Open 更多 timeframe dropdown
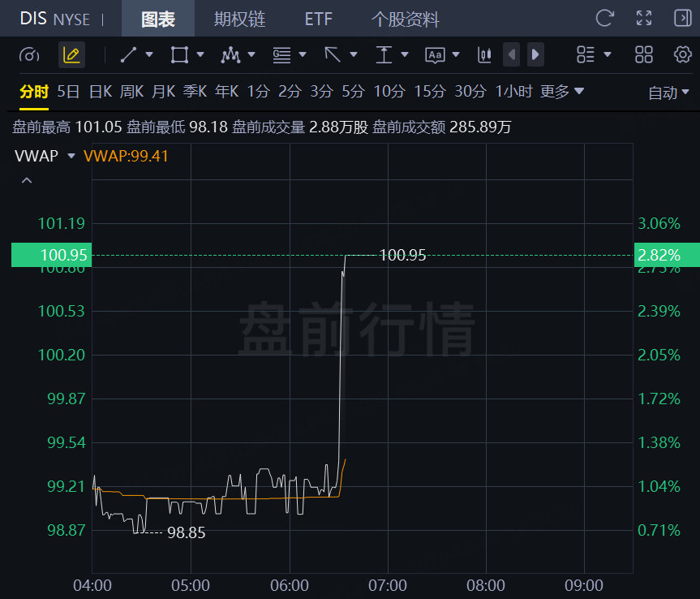Image resolution: width=700 pixels, height=599 pixels. click(562, 92)
